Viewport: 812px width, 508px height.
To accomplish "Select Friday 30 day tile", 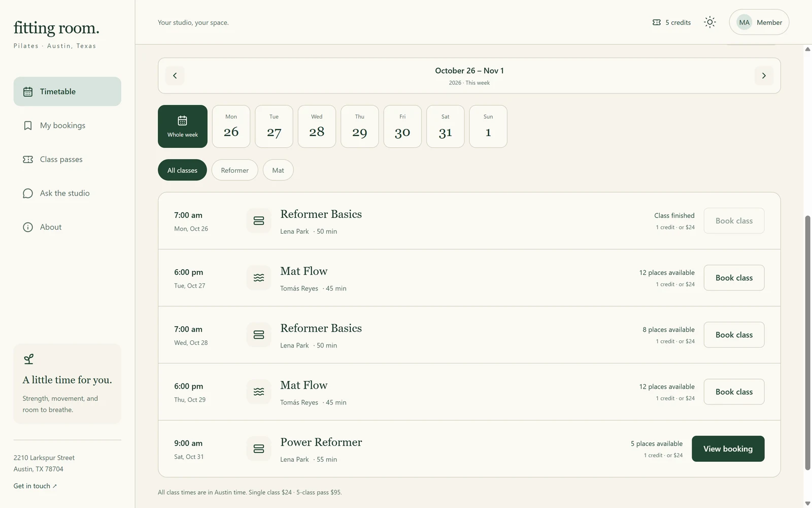I will coord(402,126).
